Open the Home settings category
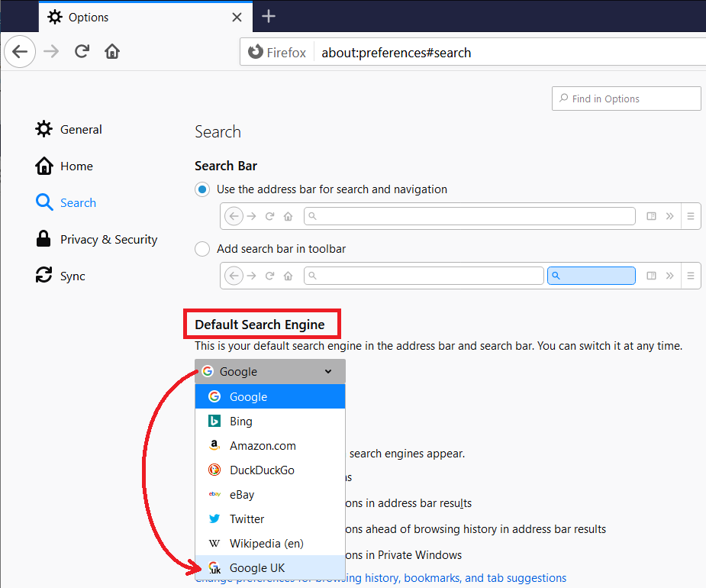 pyautogui.click(x=64, y=166)
